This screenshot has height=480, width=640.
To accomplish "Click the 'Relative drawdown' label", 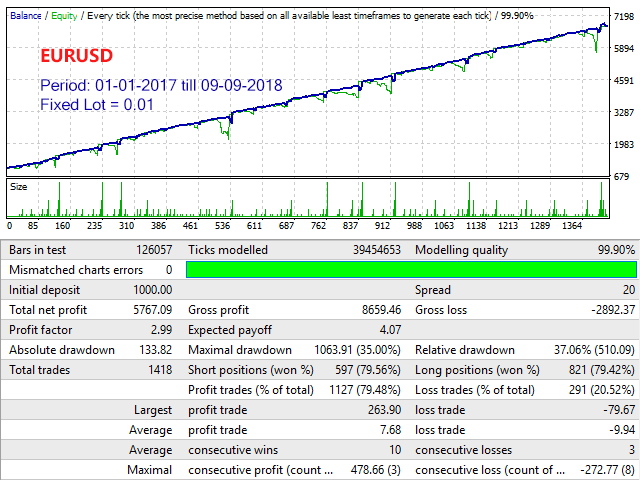I will [x=465, y=350].
